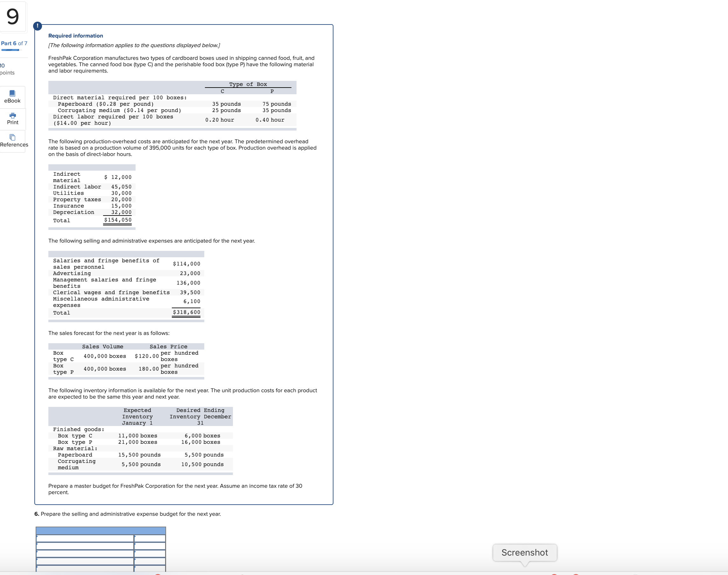This screenshot has height=575, width=728.
Task: Click fourth row amount cell in answer table
Action: [x=150, y=561]
